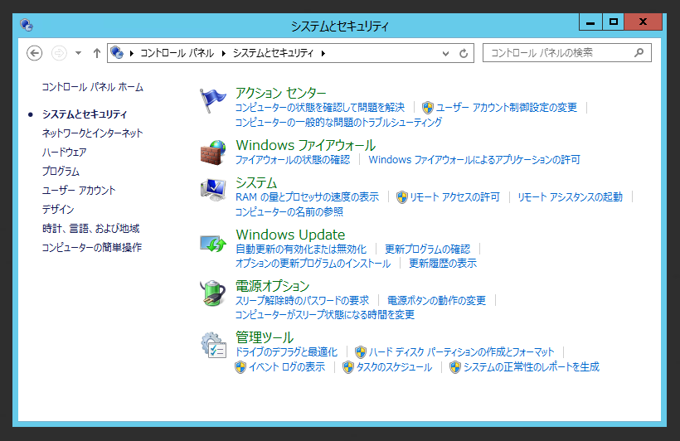Expand the address bar history dropdown
The height and width of the screenshot is (441, 680).
point(445,53)
